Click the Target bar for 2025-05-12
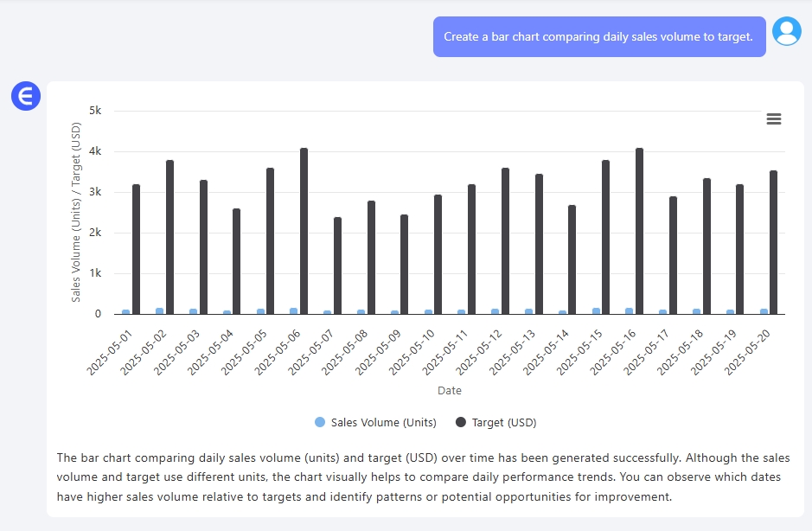 coord(505,240)
